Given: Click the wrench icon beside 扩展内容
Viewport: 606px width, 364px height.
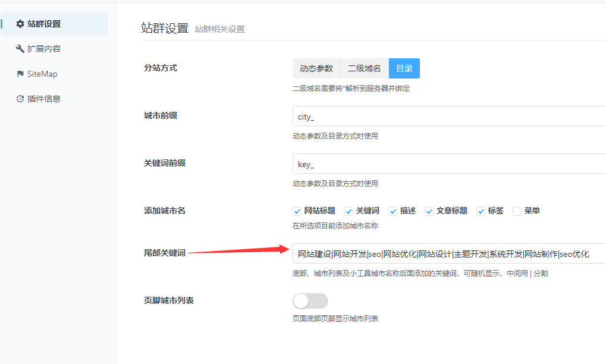Looking at the screenshot, I should [x=20, y=49].
